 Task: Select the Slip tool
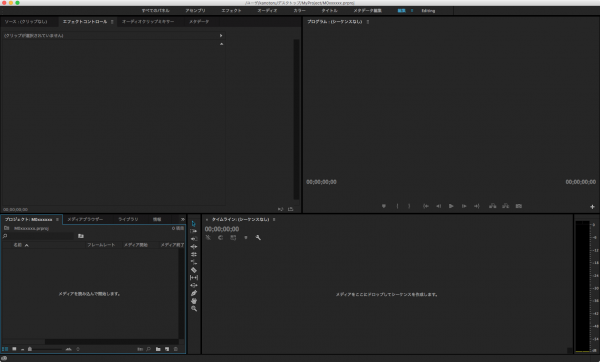194,277
